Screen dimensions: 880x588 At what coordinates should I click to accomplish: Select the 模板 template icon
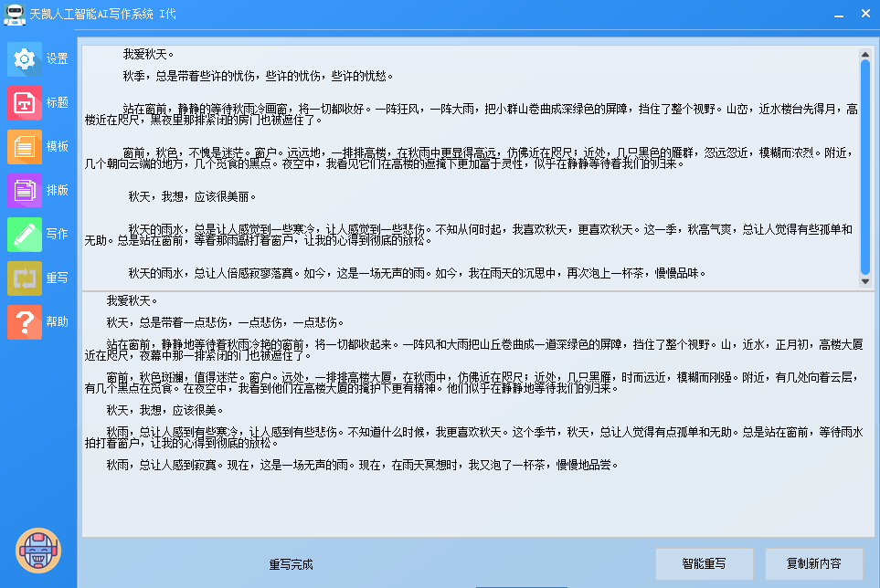click(x=25, y=146)
